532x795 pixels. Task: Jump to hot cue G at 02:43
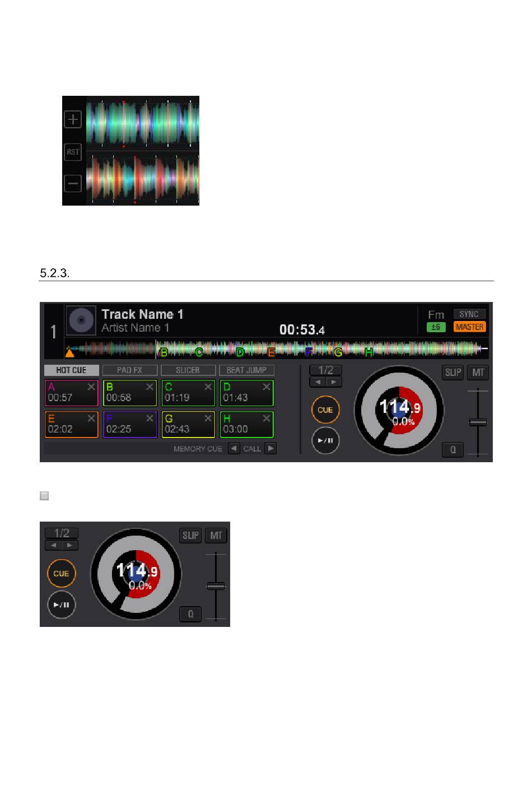(x=188, y=424)
